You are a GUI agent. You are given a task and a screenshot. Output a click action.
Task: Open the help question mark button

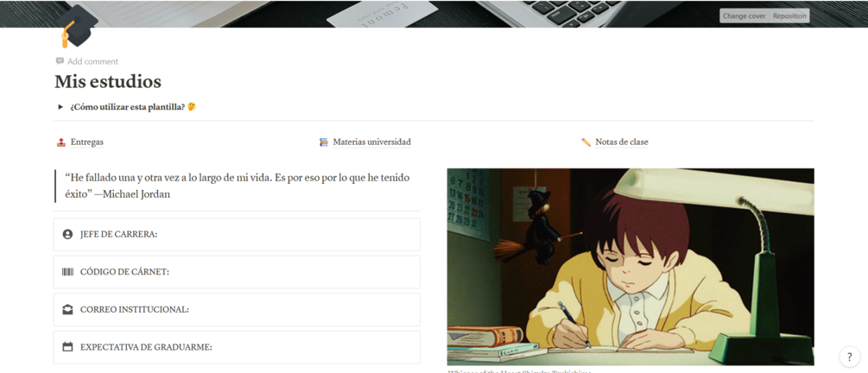(x=850, y=357)
